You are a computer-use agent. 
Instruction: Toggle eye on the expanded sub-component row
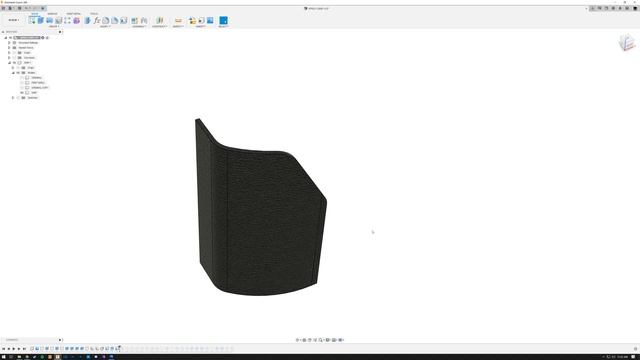coord(14,62)
